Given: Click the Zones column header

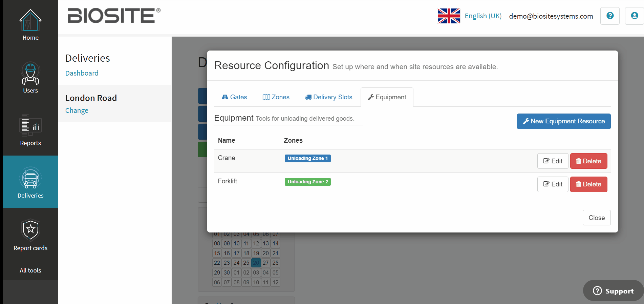Looking at the screenshot, I should pyautogui.click(x=293, y=140).
